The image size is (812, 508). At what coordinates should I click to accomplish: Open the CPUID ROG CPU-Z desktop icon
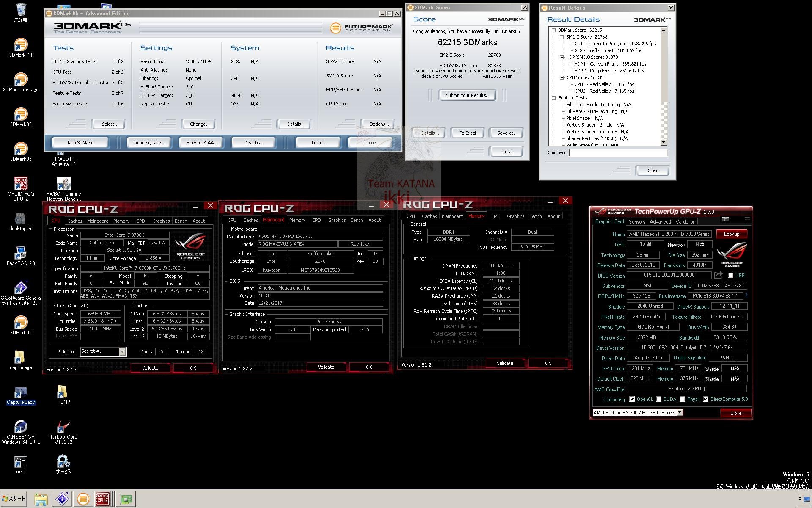21,188
